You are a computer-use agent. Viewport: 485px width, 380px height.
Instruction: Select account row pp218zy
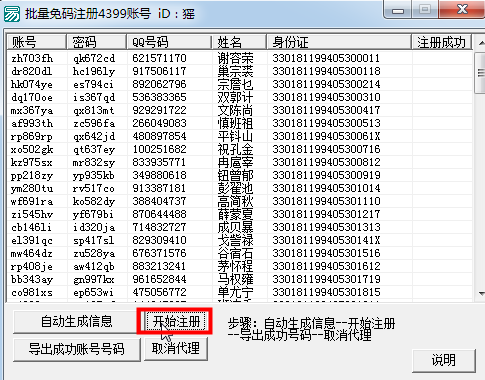239,175
